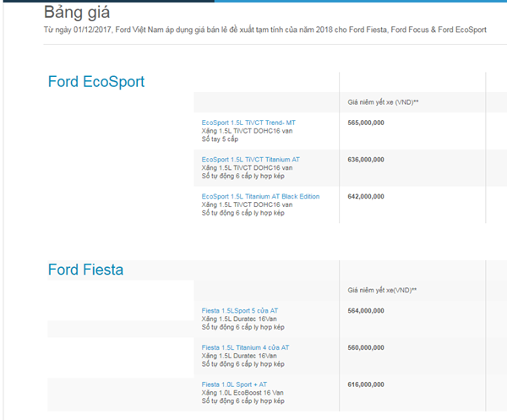The image size is (507, 420).
Task: Select the 642,000,000 price value
Action: 366,196
